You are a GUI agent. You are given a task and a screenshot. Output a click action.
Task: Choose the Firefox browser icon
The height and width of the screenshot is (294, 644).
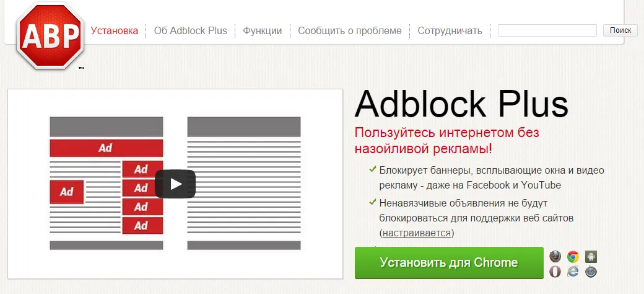(555, 257)
